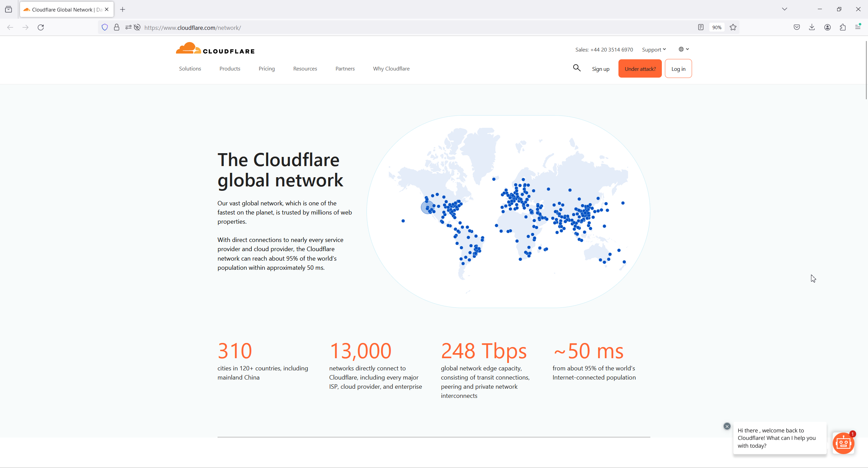868x468 pixels.
Task: Dismiss the chat welcome message
Action: [x=727, y=426]
